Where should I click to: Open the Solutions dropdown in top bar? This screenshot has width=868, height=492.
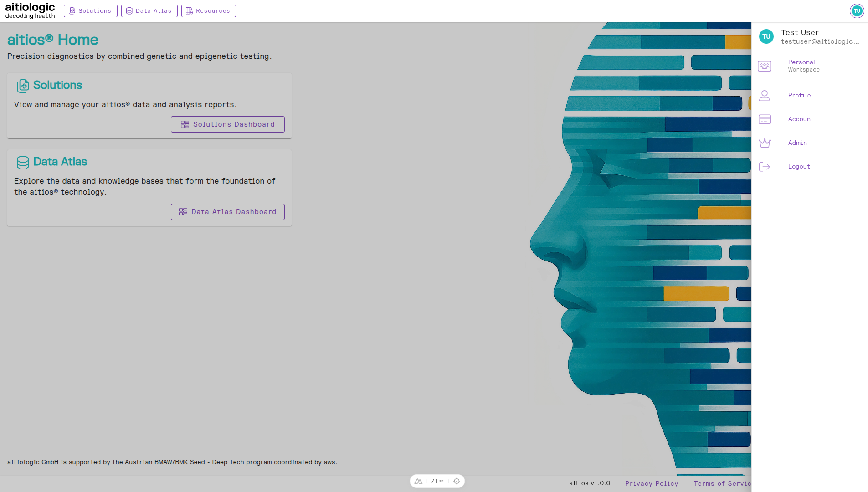90,10
